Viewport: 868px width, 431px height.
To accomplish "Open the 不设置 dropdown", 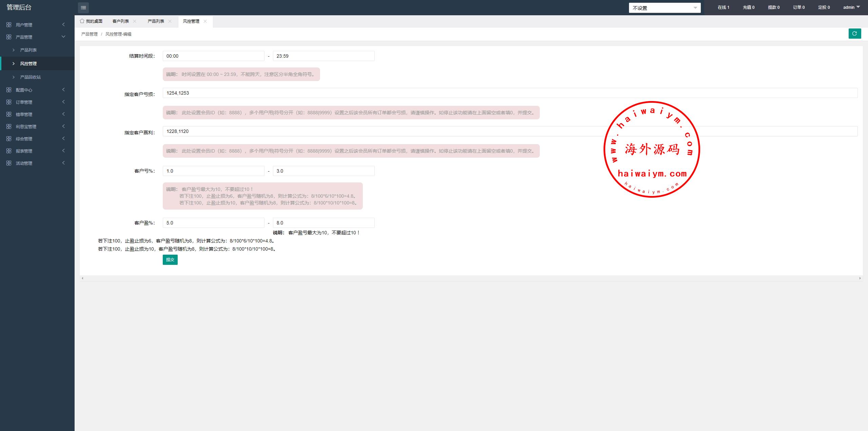I will pos(665,8).
